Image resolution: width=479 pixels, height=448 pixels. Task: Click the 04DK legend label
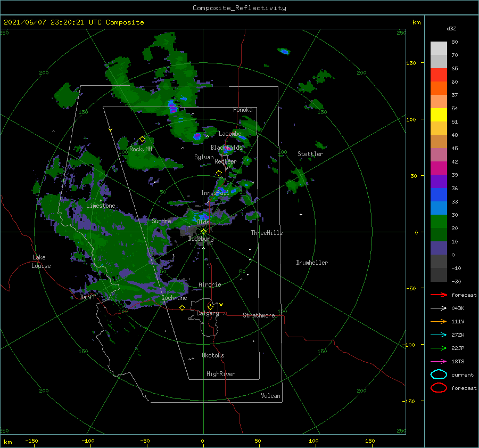458,308
